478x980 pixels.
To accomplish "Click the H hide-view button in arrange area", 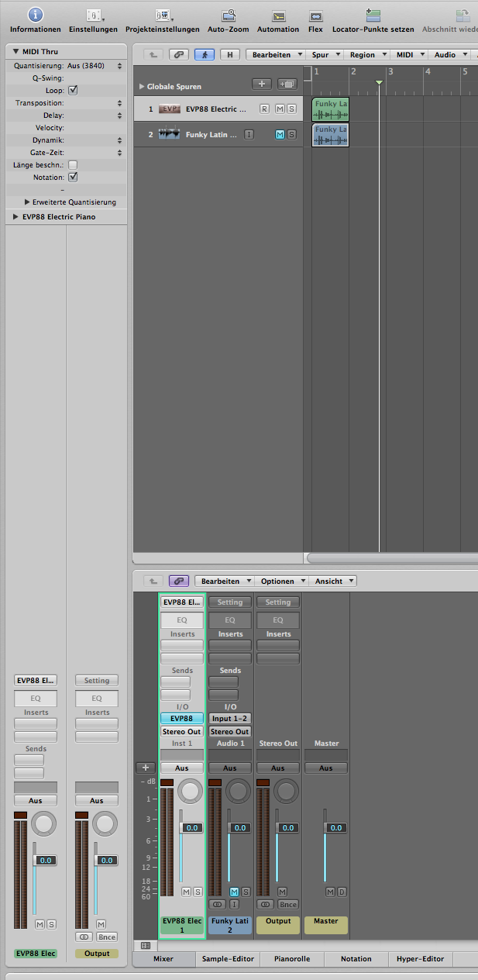I will tap(230, 54).
